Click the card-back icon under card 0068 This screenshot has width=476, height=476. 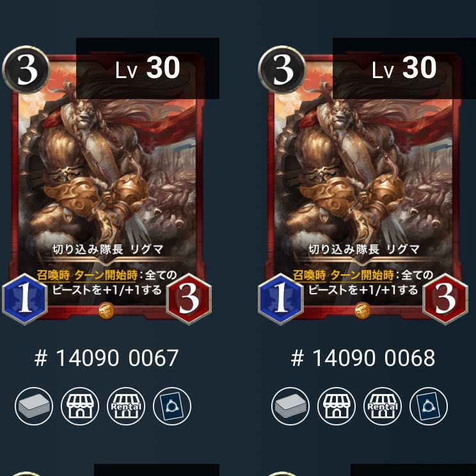click(x=429, y=406)
